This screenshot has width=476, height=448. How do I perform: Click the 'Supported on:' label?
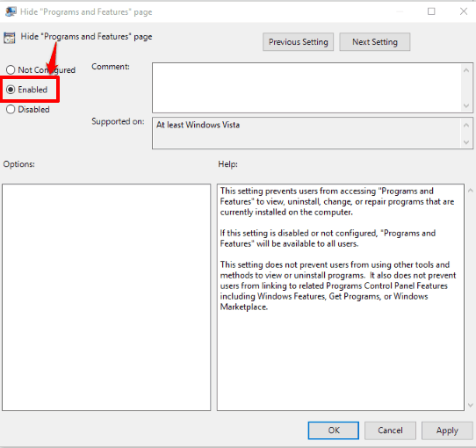(x=118, y=121)
